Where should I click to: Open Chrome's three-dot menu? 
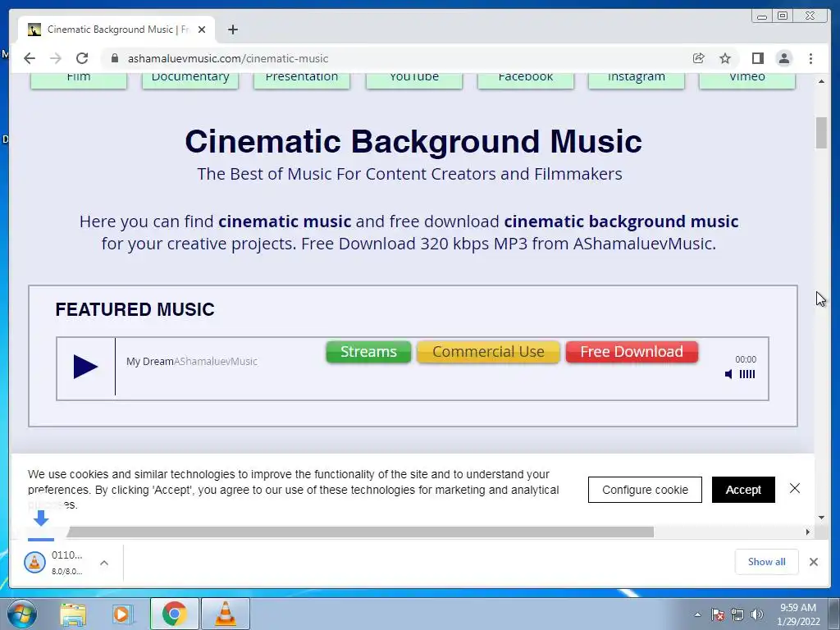810,58
